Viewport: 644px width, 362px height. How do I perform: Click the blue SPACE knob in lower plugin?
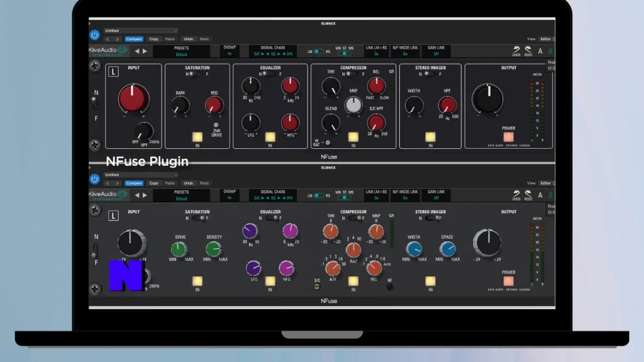tap(447, 249)
